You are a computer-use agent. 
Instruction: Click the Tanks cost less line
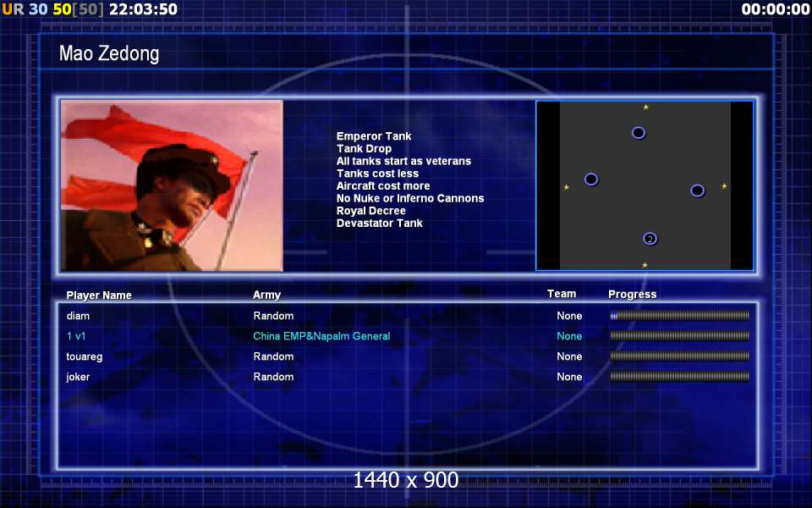(x=377, y=174)
